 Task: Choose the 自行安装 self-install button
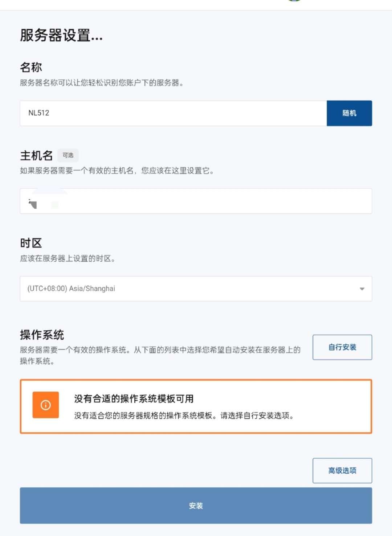click(x=342, y=347)
